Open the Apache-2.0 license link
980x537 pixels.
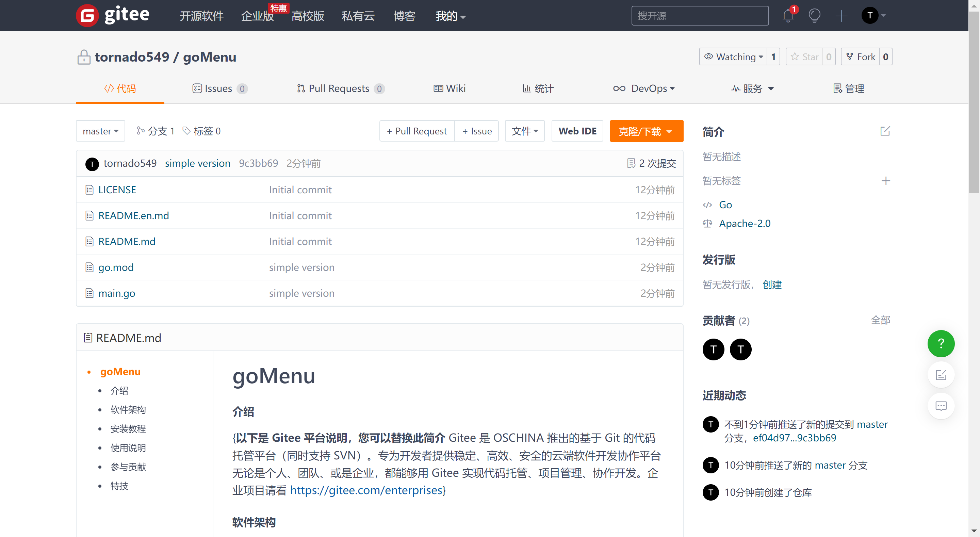[x=745, y=223]
